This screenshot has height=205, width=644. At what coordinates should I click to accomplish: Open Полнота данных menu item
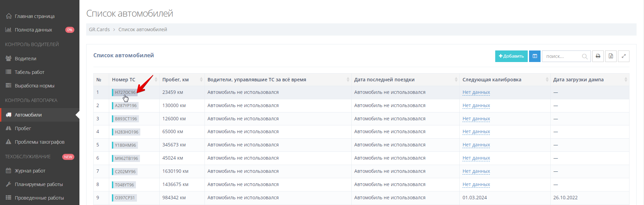pos(33,30)
